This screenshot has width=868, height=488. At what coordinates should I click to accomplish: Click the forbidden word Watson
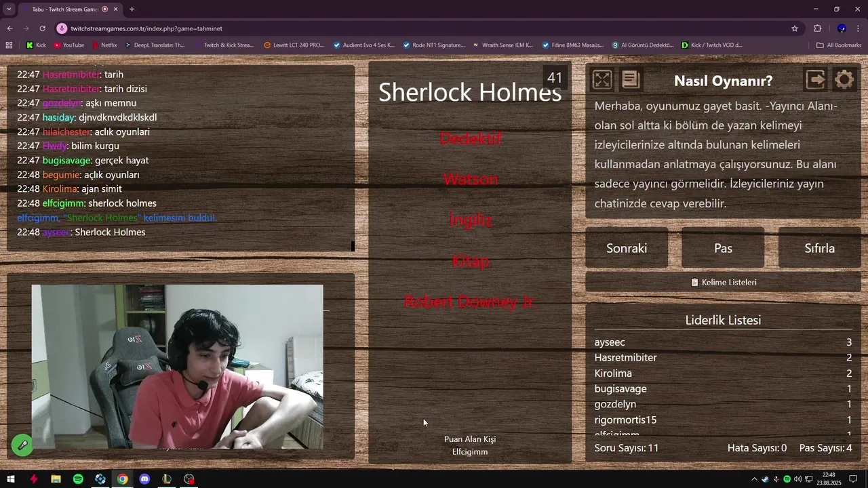[x=471, y=179]
